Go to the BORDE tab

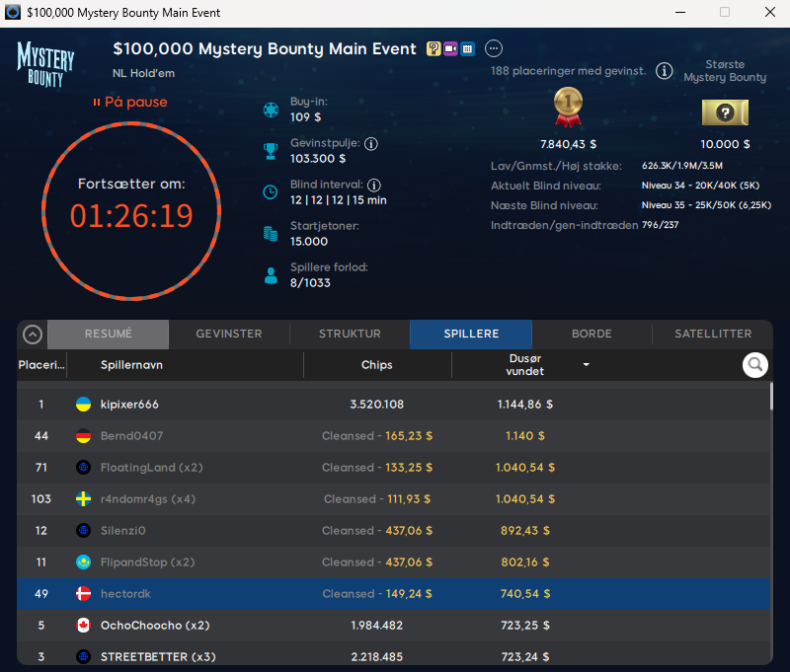click(592, 335)
